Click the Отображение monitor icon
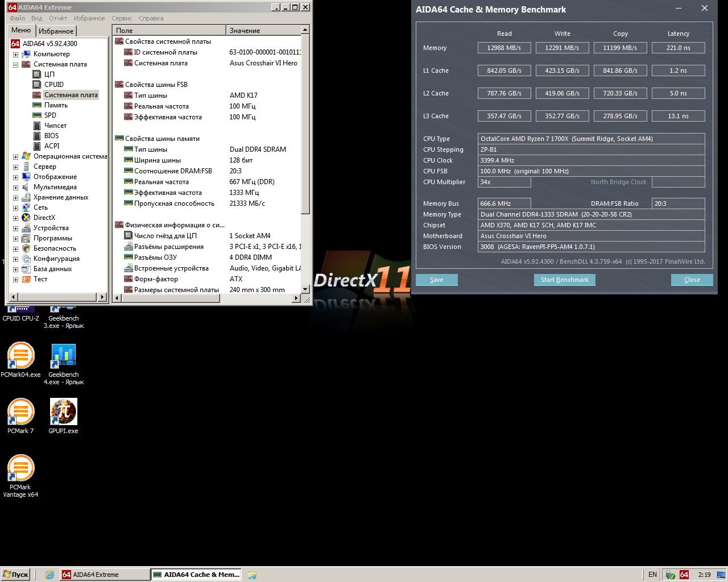Viewport: 728px width, 582px height. coord(26,177)
